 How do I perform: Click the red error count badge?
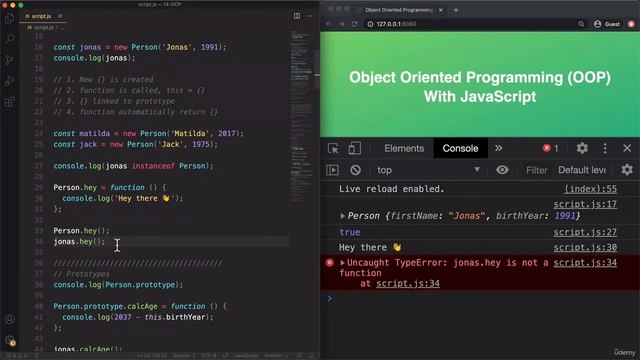(x=551, y=148)
